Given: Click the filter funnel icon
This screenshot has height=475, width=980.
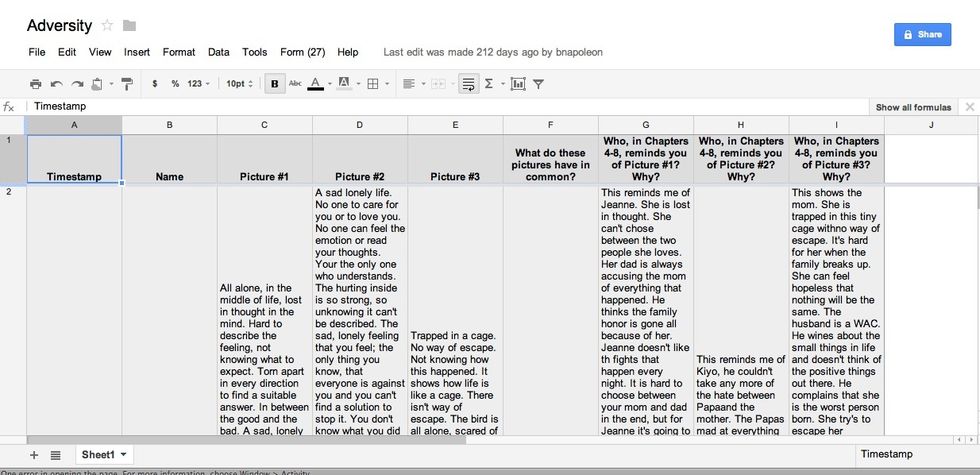Looking at the screenshot, I should tap(538, 84).
